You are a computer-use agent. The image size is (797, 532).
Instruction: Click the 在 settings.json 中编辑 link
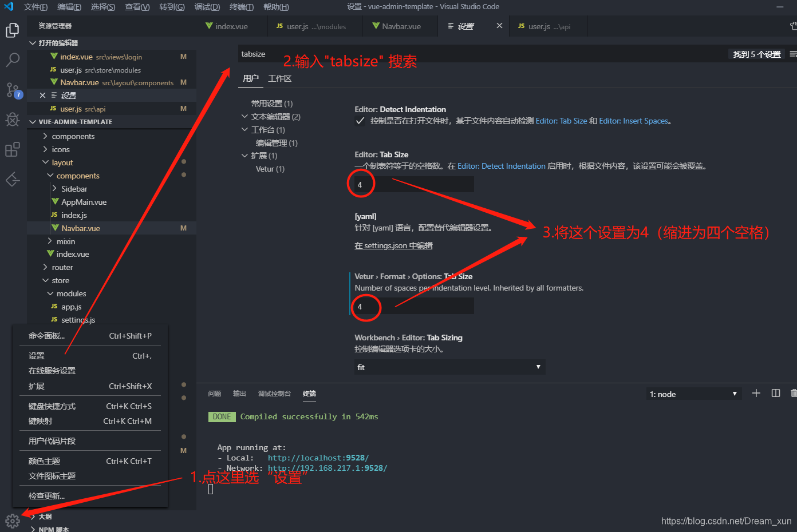tap(393, 246)
